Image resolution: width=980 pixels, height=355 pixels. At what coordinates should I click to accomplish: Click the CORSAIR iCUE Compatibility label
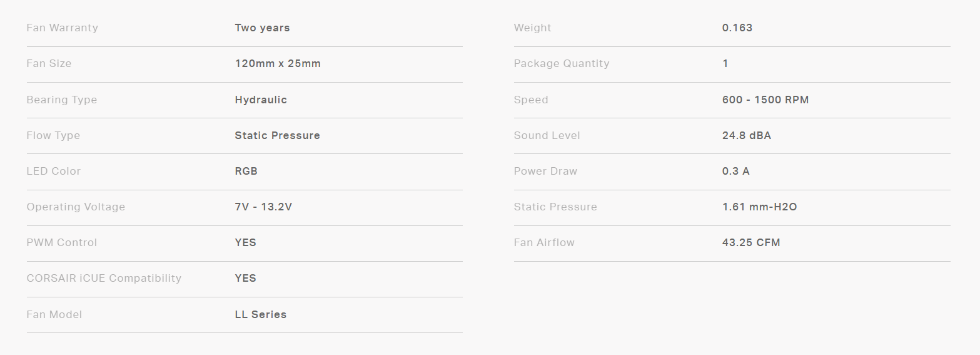(104, 279)
